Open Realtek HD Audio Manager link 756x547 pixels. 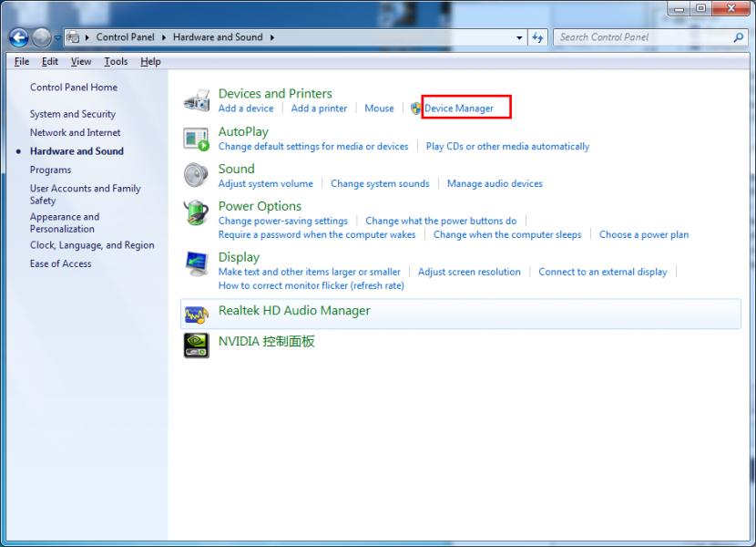[294, 311]
